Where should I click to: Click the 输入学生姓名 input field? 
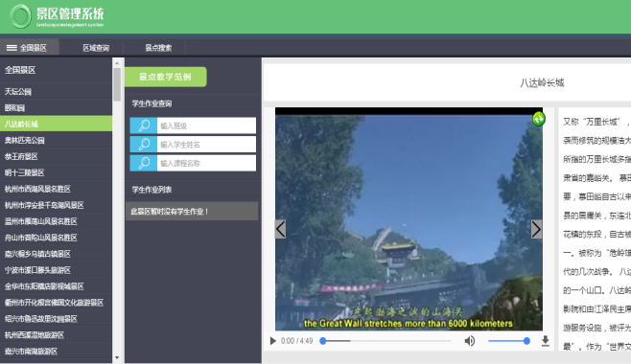tap(206, 145)
